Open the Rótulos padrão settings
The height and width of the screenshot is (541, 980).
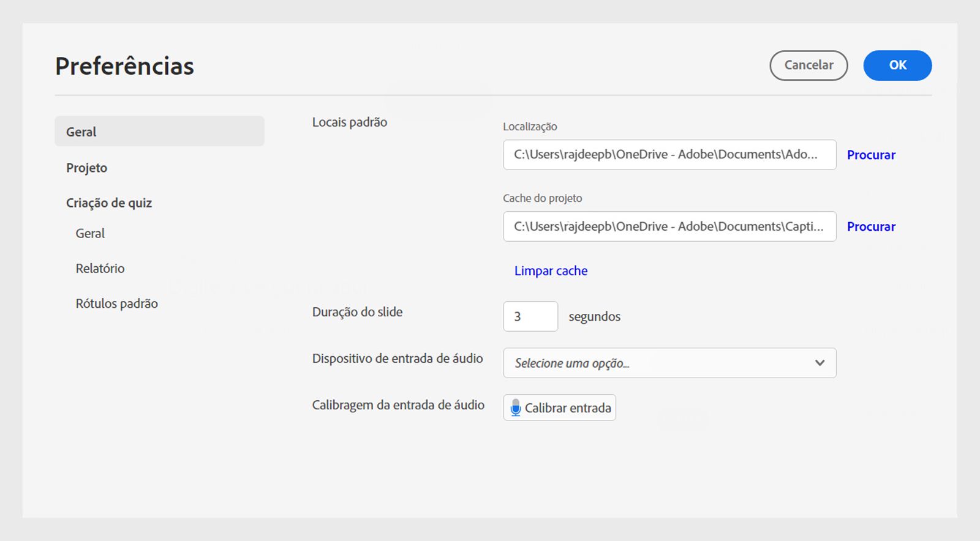pyautogui.click(x=116, y=304)
